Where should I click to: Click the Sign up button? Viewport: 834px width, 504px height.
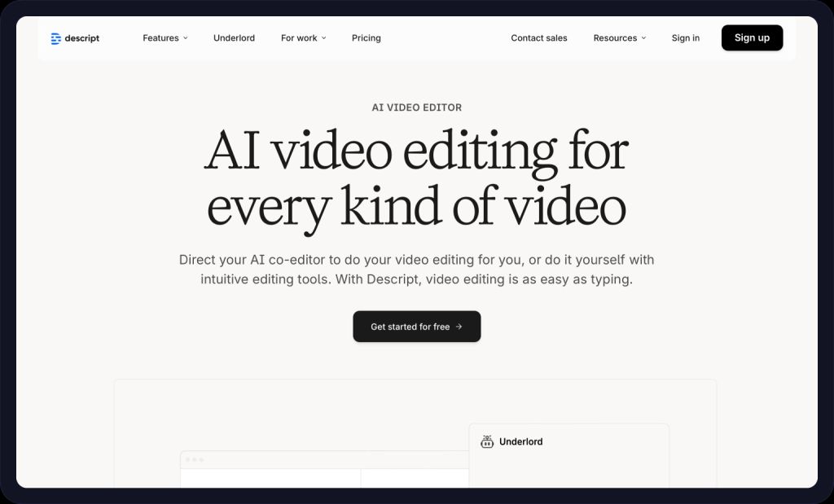coord(751,37)
